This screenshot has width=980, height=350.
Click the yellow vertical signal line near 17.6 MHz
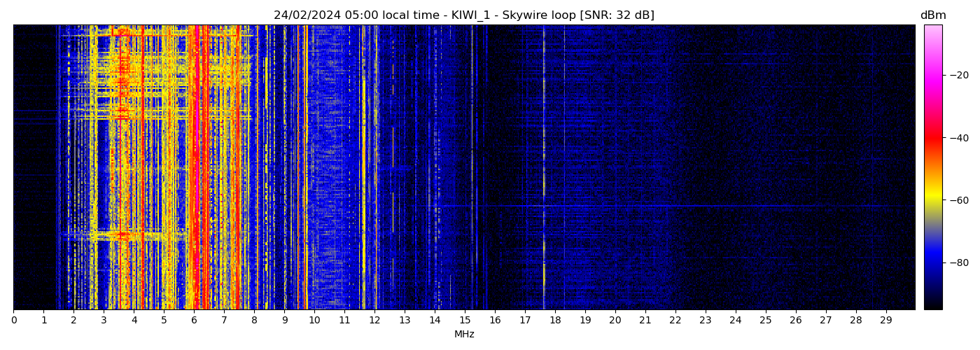[544, 175]
